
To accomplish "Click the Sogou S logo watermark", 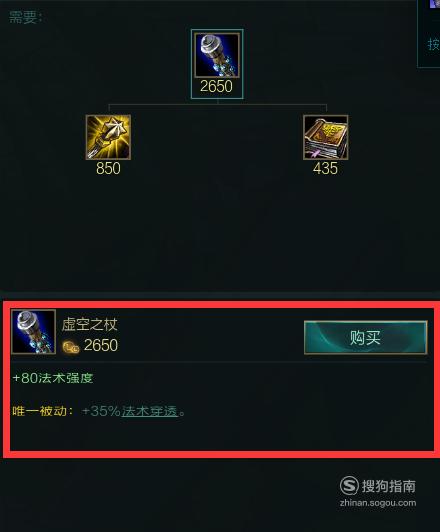I will point(349,486).
